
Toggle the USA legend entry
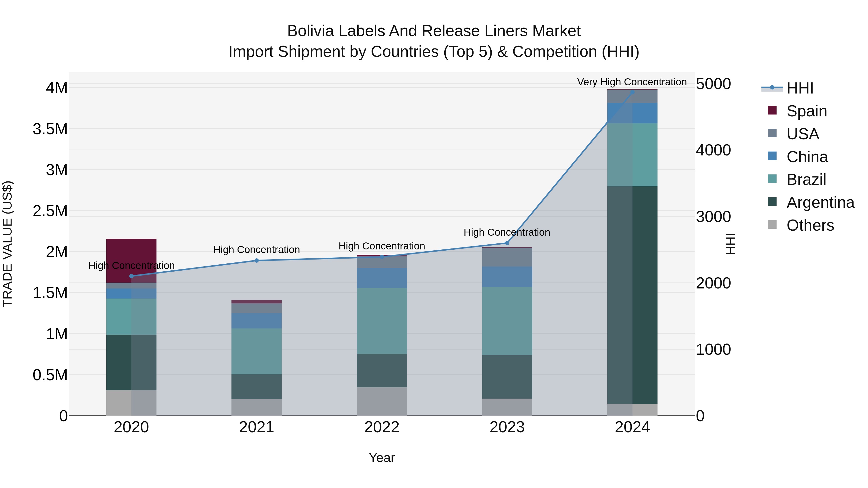point(793,134)
